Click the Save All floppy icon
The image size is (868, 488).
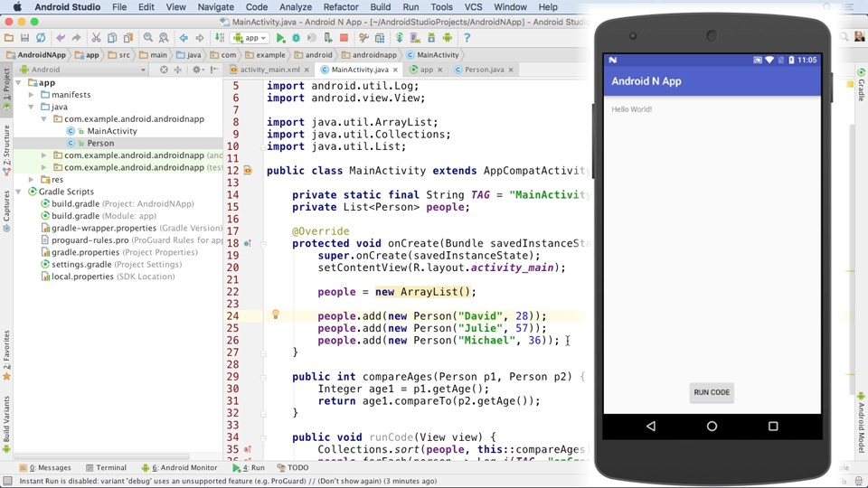(24, 38)
